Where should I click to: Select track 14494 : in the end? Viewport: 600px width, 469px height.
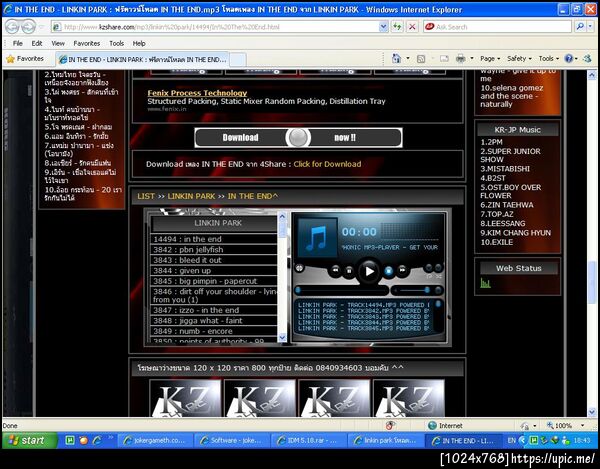214,239
